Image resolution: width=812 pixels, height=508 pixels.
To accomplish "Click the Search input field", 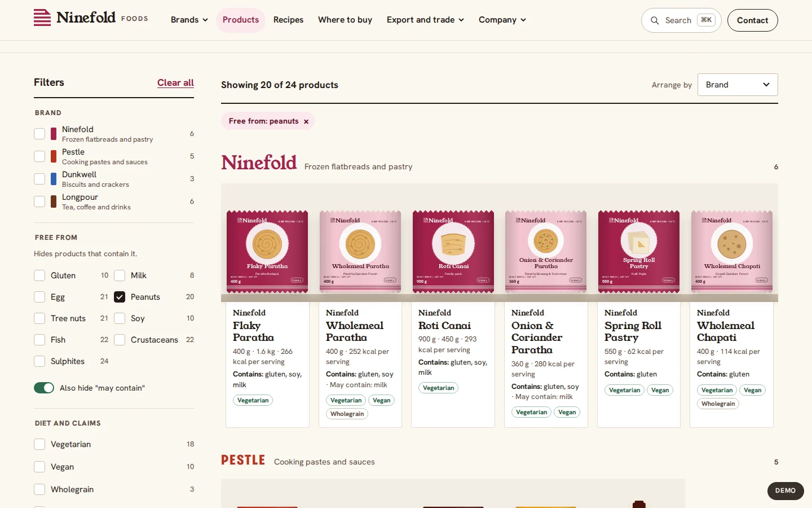I will click(x=681, y=20).
